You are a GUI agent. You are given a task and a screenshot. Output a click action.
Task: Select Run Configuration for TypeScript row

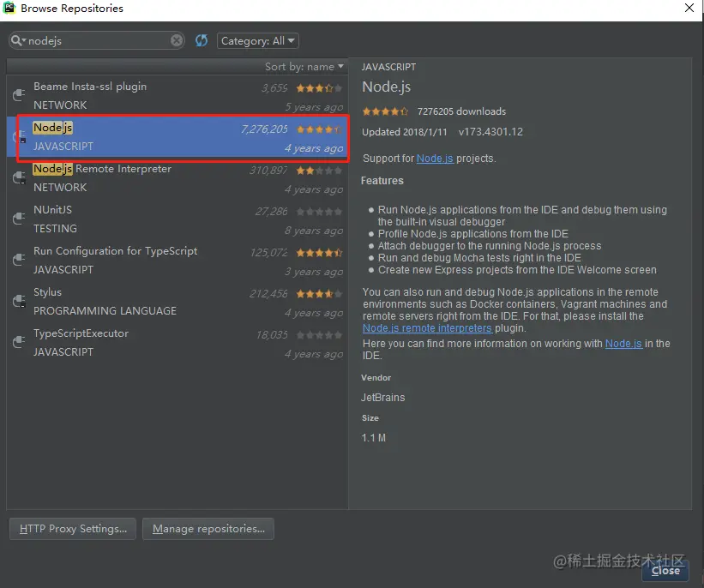coord(178,261)
